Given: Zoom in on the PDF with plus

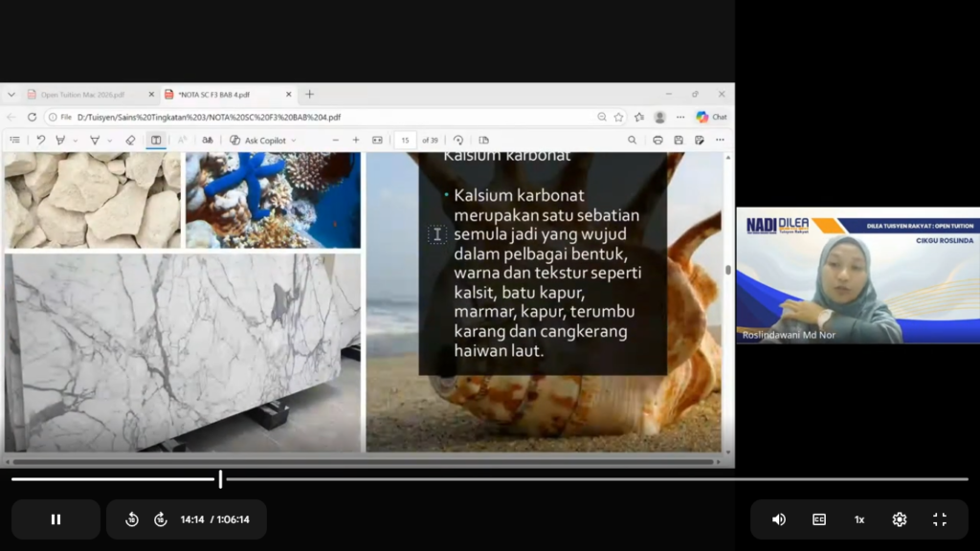Looking at the screenshot, I should pyautogui.click(x=356, y=140).
